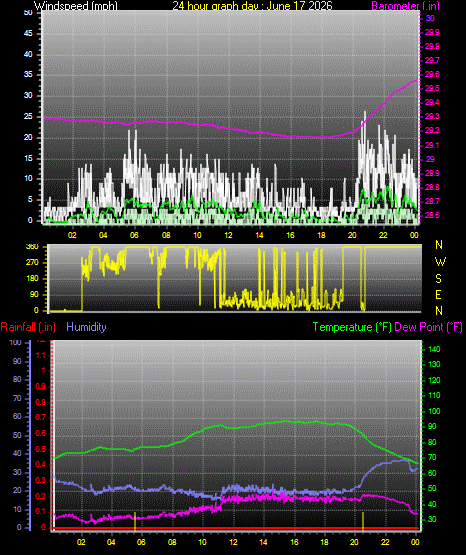
Task: Click the 180 value on wind direction axis
Action: (x=32, y=279)
